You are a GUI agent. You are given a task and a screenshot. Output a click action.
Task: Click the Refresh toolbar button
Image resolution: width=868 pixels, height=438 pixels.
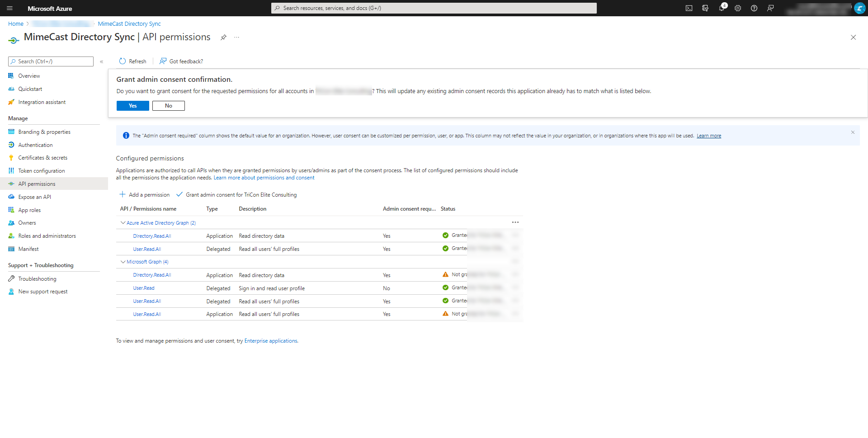(132, 61)
